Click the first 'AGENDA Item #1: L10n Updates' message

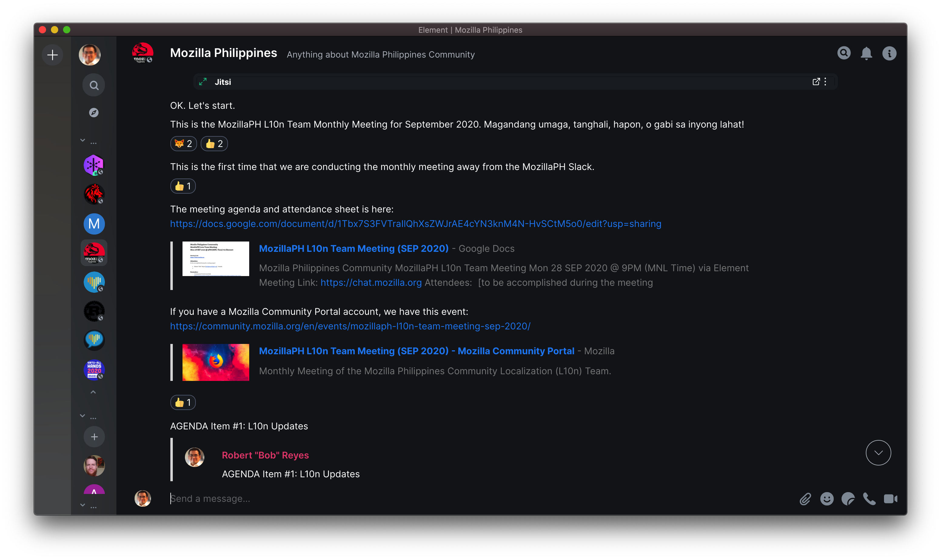click(239, 426)
